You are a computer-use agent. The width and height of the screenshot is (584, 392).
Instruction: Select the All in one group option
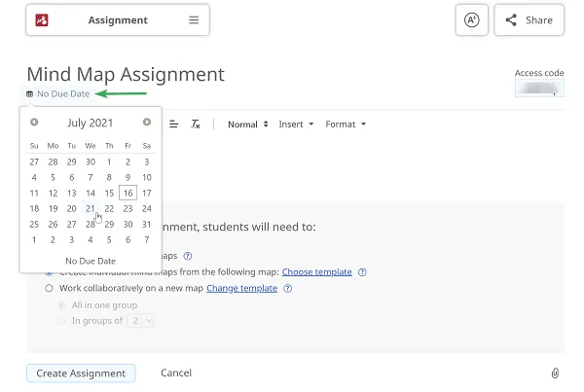pos(63,304)
